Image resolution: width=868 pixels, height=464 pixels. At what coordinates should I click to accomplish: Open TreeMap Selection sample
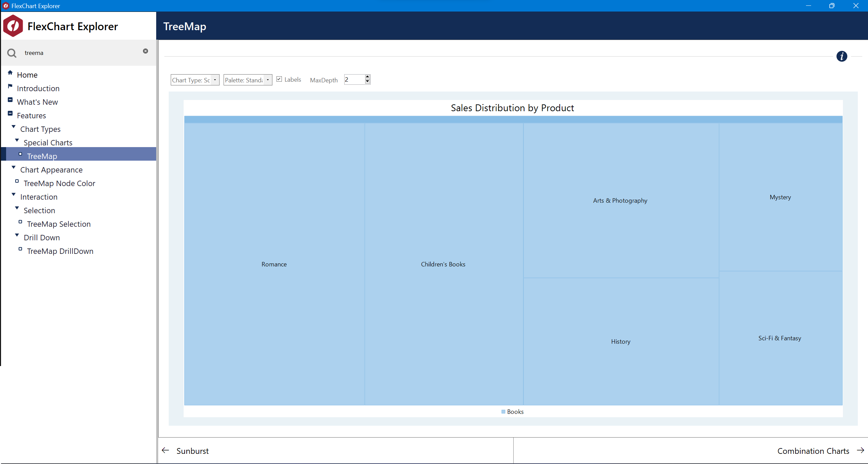(x=59, y=224)
